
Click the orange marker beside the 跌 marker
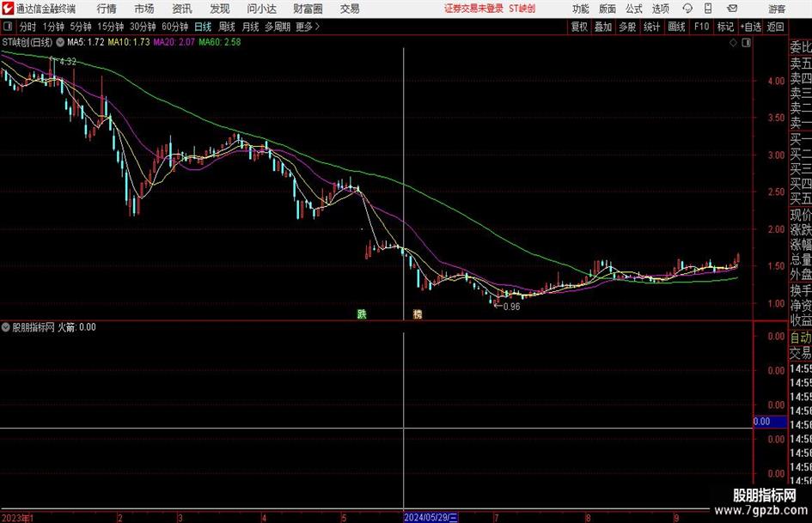pyautogui.click(x=418, y=314)
